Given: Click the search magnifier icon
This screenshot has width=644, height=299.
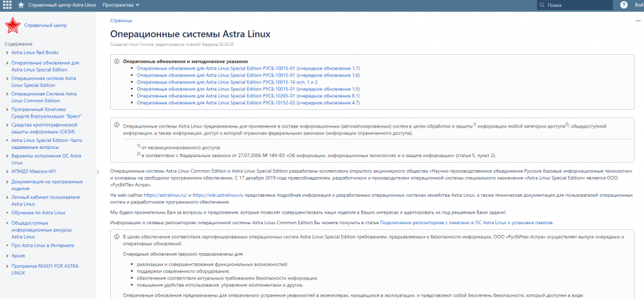Looking at the screenshot, I should 542,5.
